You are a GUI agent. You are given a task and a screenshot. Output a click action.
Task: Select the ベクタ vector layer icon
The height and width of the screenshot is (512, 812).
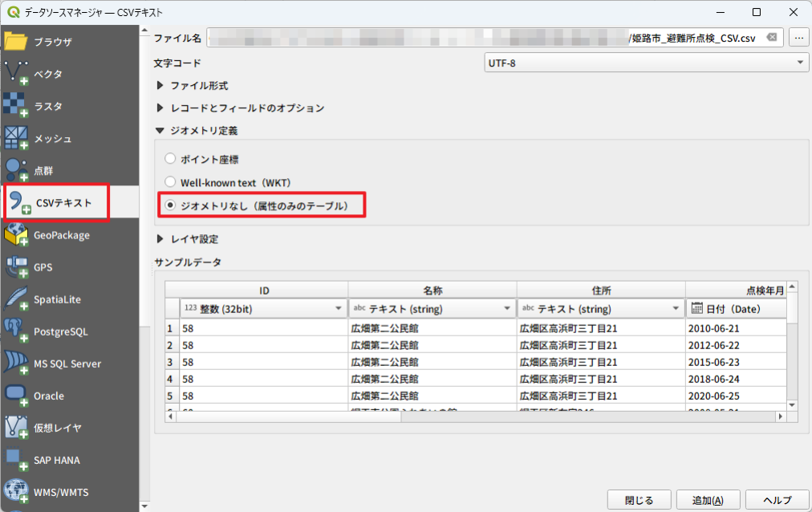click(x=16, y=74)
